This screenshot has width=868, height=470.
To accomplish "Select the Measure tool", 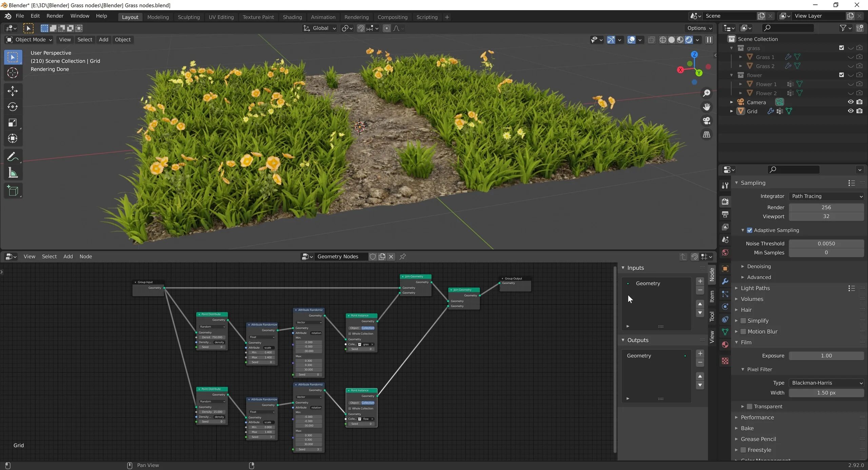I will [13, 173].
